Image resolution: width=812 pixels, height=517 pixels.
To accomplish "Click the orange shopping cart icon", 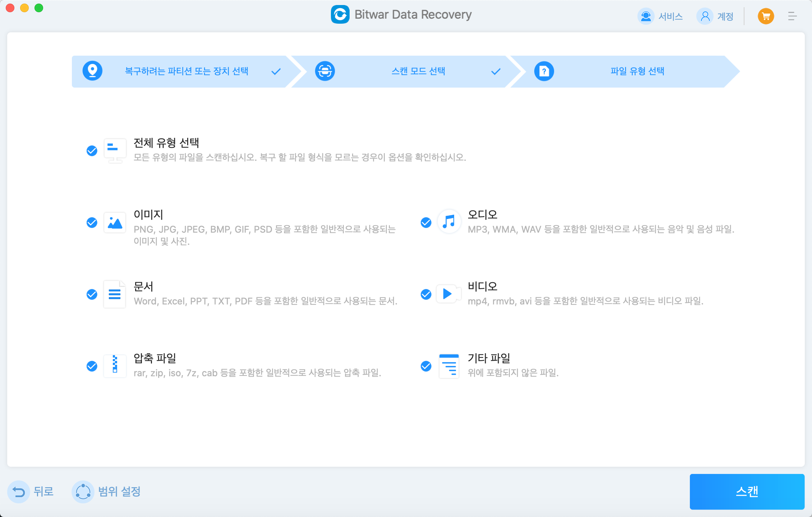I will [766, 16].
